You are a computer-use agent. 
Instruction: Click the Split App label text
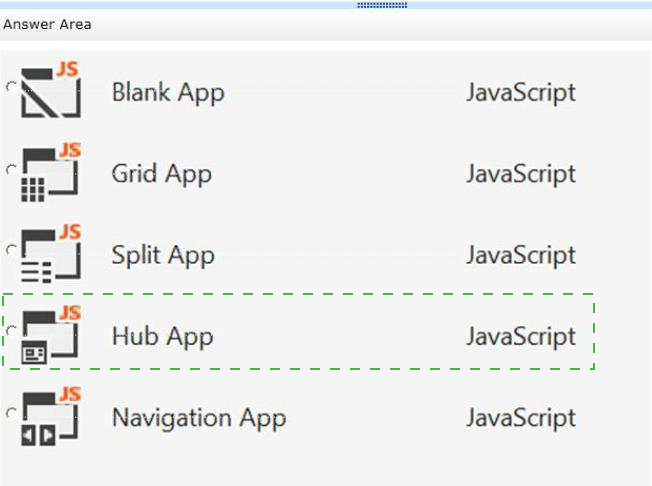pos(163,255)
